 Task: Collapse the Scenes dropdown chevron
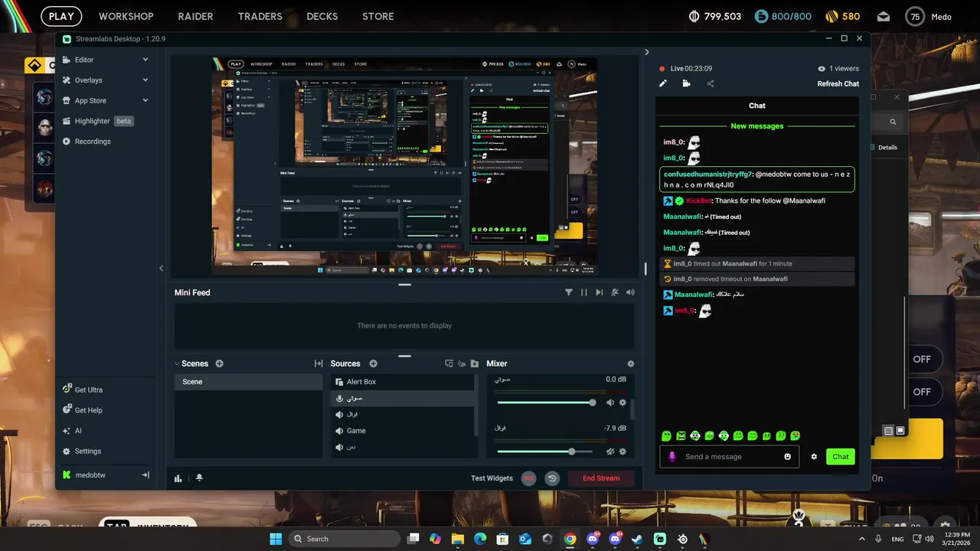tap(177, 364)
